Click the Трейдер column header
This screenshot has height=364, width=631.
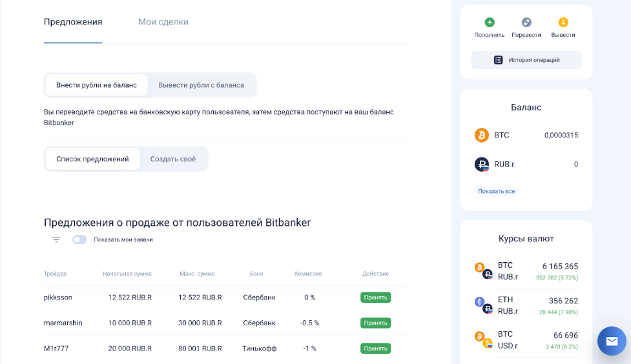[x=55, y=274]
